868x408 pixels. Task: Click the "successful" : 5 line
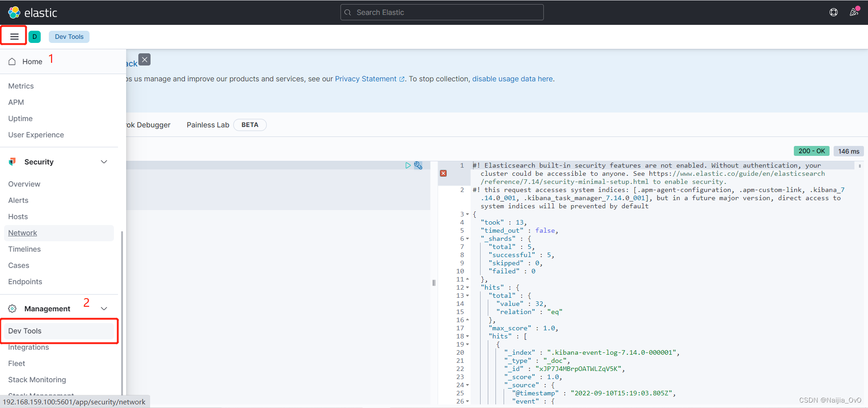tap(521, 255)
